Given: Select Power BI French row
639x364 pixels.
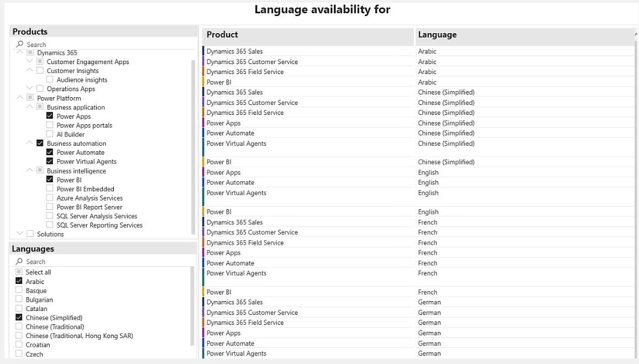Looking at the screenshot, I should click(418, 292).
